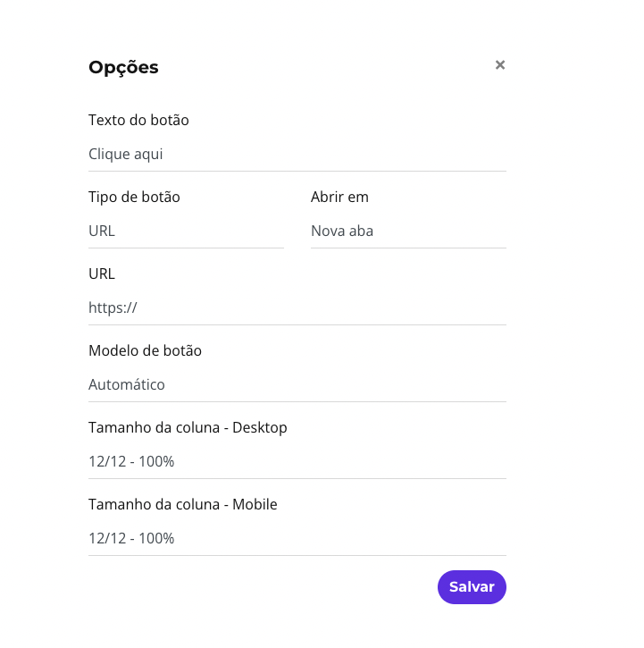The image size is (644, 648).
Task: Open the Tamanho da coluna - Mobile dropdown
Action: [297, 538]
